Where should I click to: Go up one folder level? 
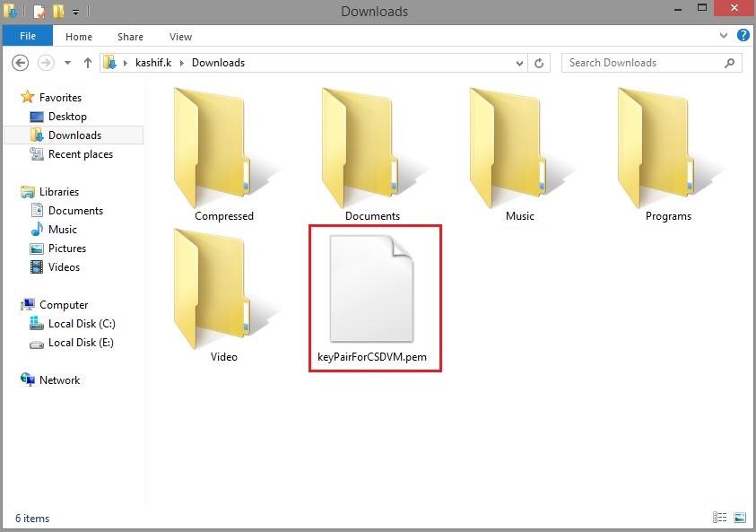pos(88,63)
